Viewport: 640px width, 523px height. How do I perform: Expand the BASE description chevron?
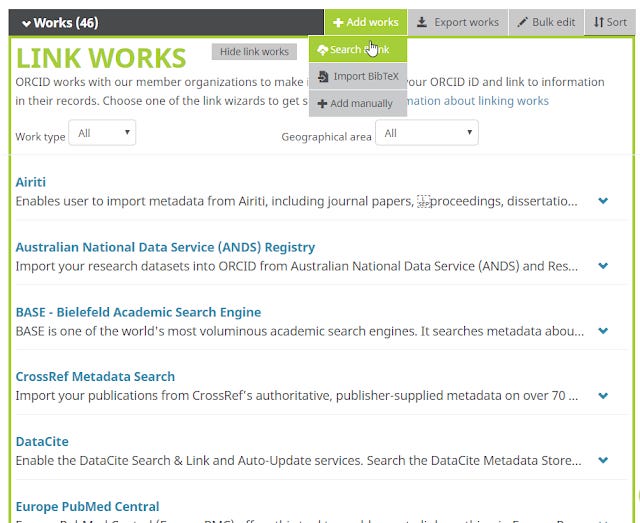[x=603, y=330]
